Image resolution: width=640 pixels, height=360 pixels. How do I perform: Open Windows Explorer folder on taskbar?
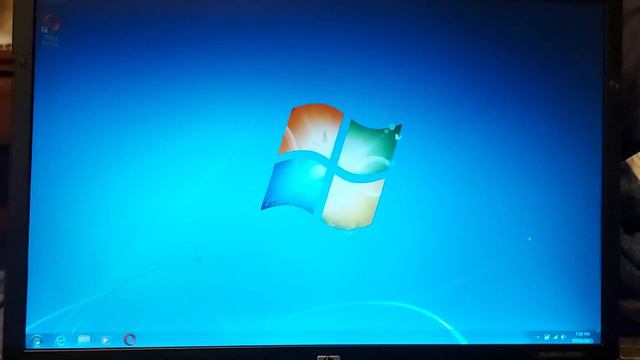point(84,340)
